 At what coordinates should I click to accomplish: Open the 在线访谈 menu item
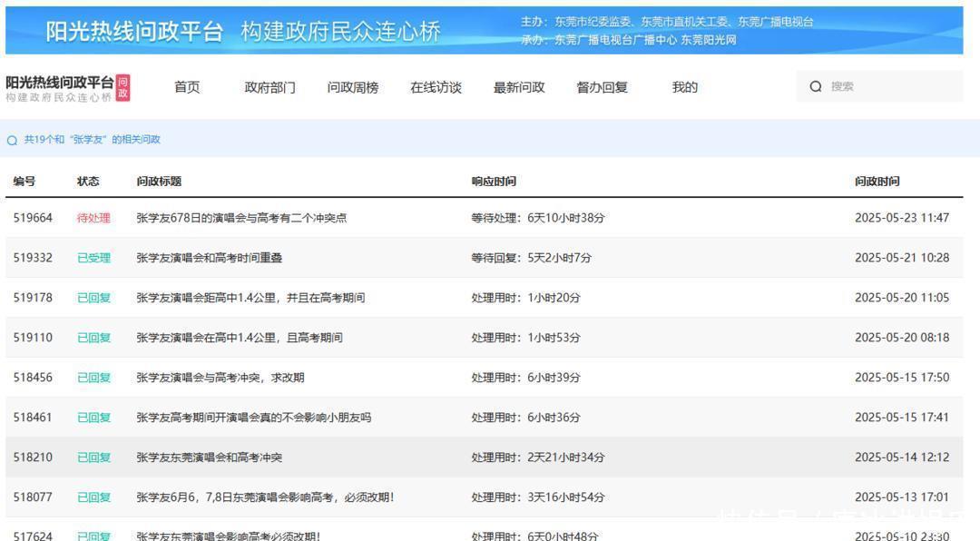pos(436,87)
